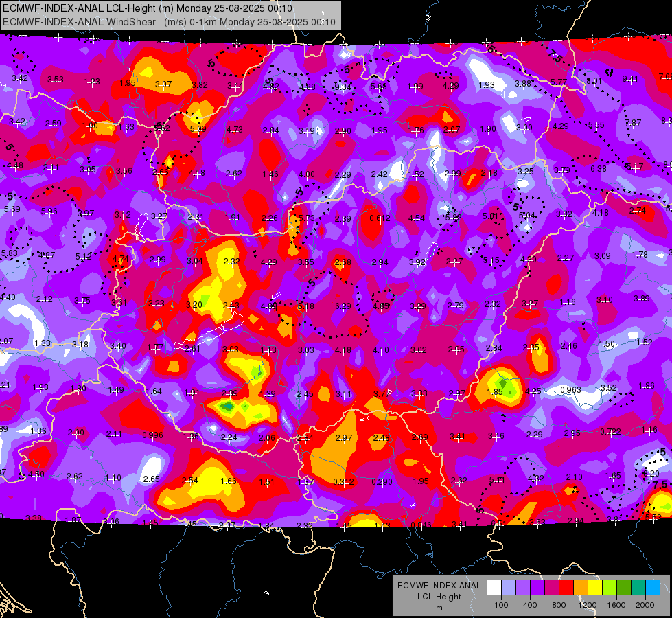Click the wind shear value 0.996
Image resolution: width=672 pixels, height=618 pixels.
152,435
